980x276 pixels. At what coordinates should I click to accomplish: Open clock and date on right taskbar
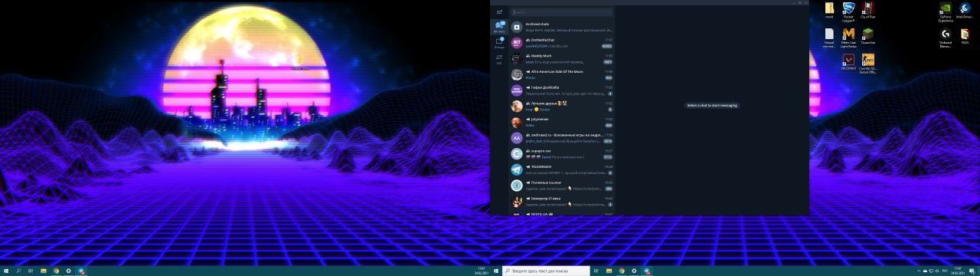[x=959, y=271]
